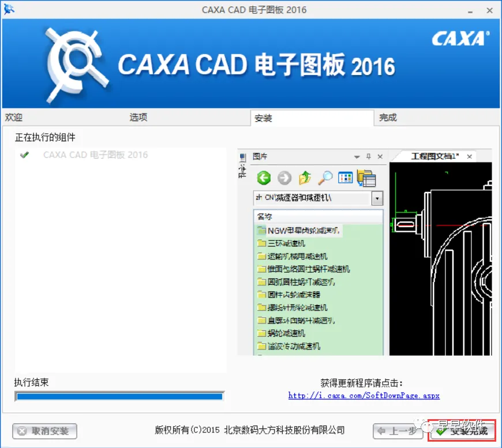Close the 图库 panel with its X

click(380, 156)
